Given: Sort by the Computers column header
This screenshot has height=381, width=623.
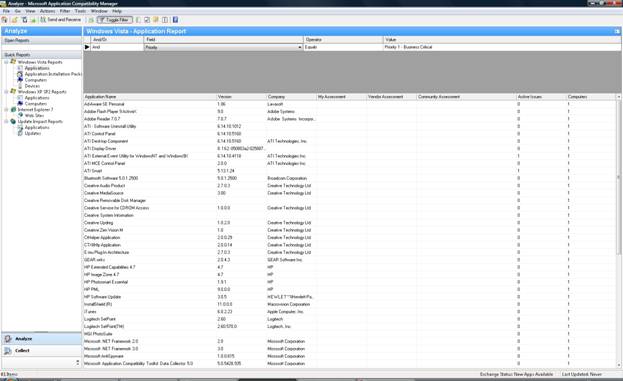Looking at the screenshot, I should [591, 97].
